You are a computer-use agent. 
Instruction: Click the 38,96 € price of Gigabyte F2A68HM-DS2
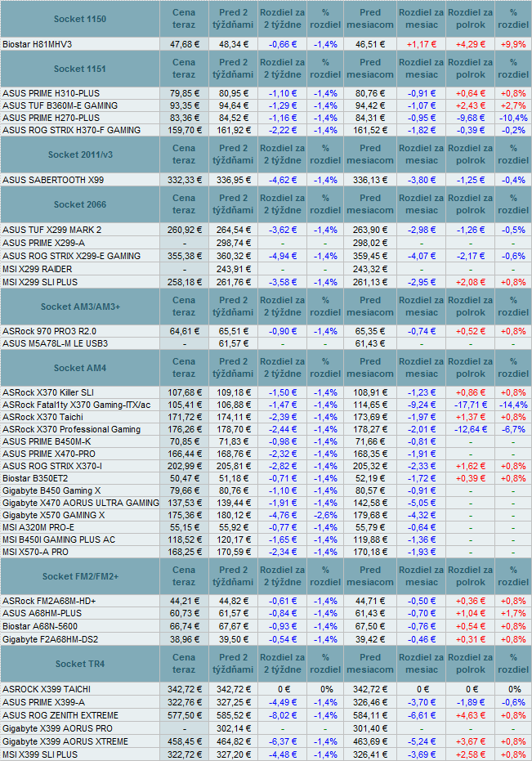pos(185,640)
